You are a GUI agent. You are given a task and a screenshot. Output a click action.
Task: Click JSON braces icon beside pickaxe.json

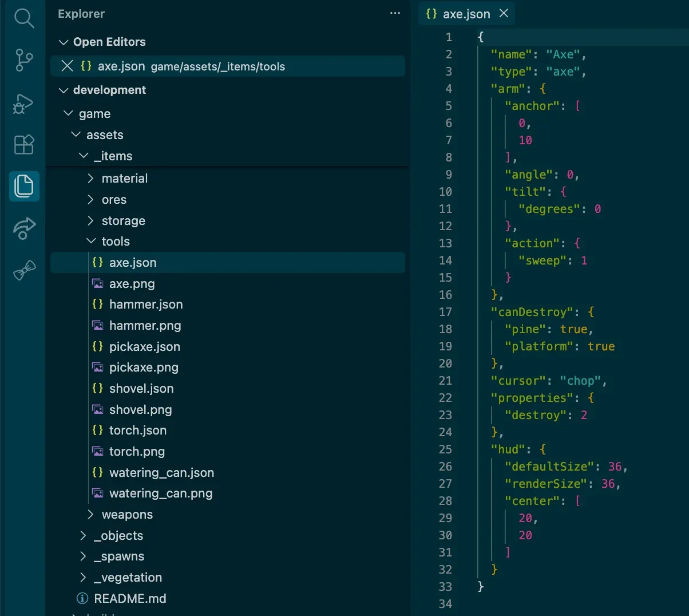click(x=98, y=346)
